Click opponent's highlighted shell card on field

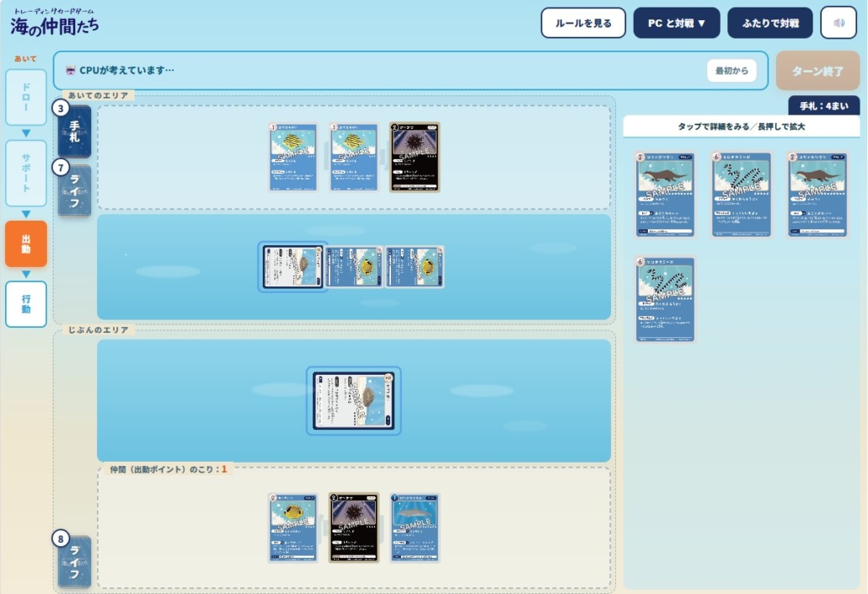pyautogui.click(x=292, y=267)
